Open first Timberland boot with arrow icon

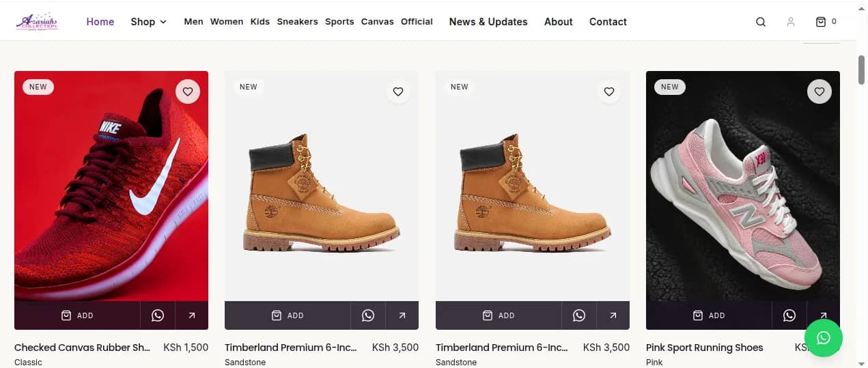(x=402, y=315)
